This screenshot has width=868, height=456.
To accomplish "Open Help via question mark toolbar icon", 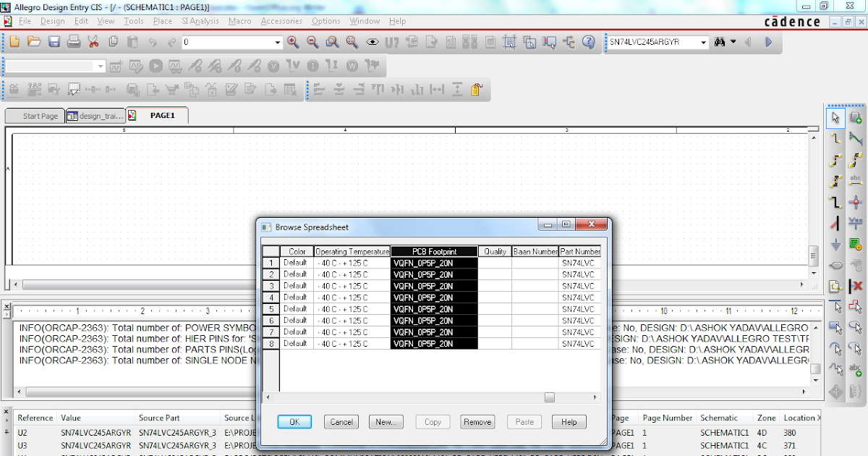I will 589,42.
